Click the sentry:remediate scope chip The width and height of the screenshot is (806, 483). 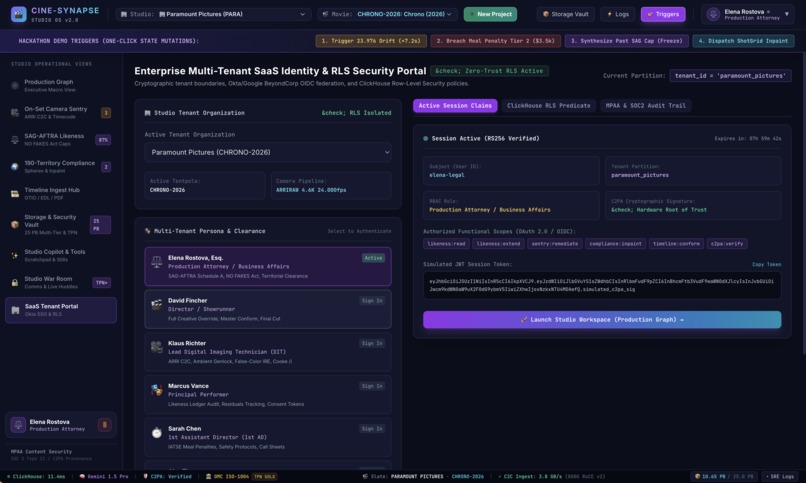tap(555, 244)
